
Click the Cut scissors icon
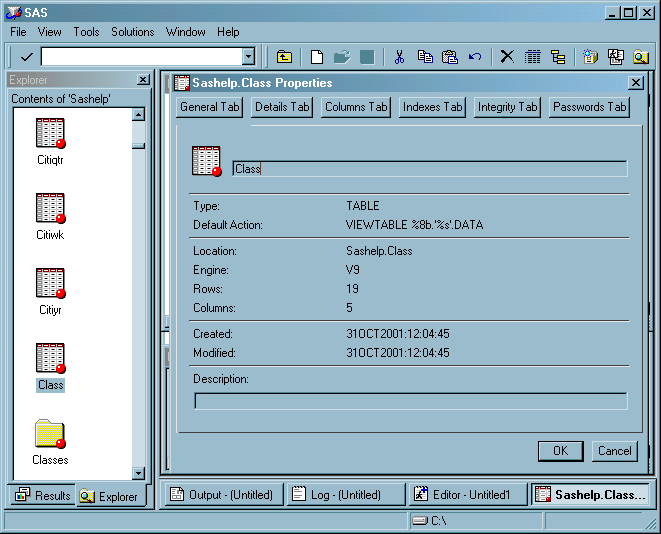point(399,56)
